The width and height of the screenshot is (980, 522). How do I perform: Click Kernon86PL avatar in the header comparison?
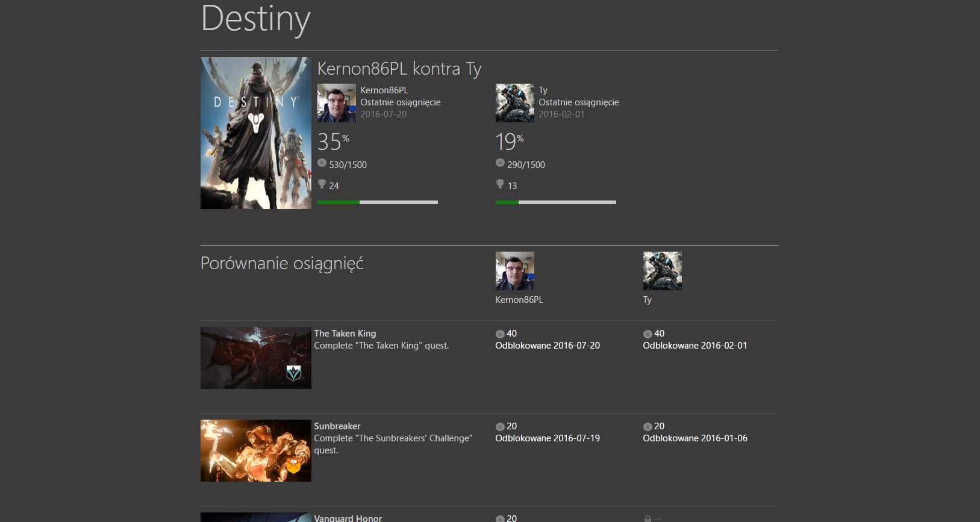[337, 103]
